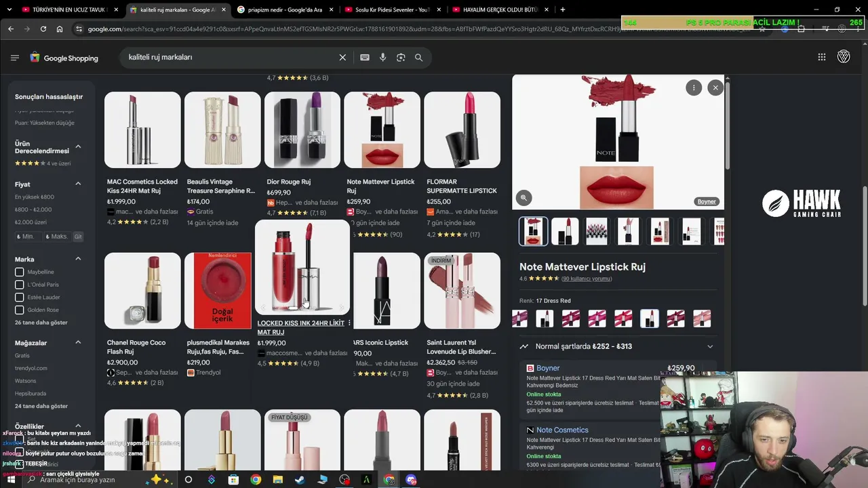Click the maximum price input field
Viewport: 868px width, 488px height.
tap(56, 237)
